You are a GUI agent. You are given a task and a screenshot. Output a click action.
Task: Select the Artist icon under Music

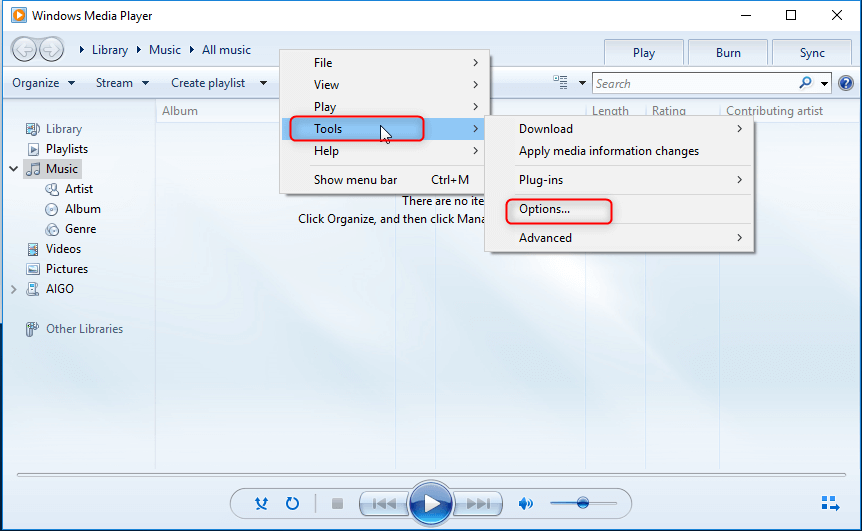tap(52, 189)
